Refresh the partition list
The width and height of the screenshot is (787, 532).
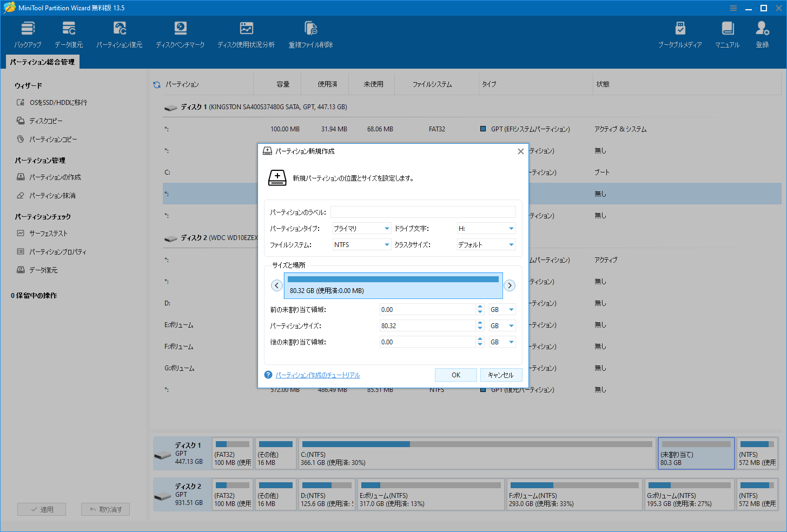tap(156, 84)
